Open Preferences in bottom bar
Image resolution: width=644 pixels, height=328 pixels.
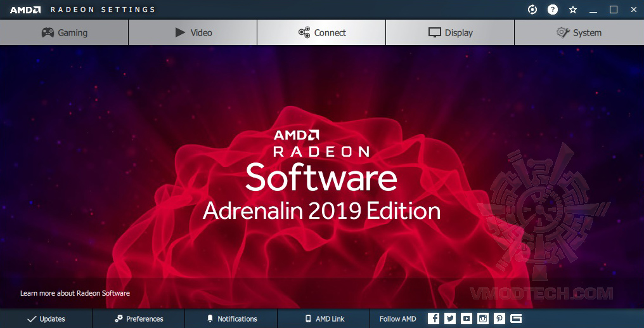point(139,318)
